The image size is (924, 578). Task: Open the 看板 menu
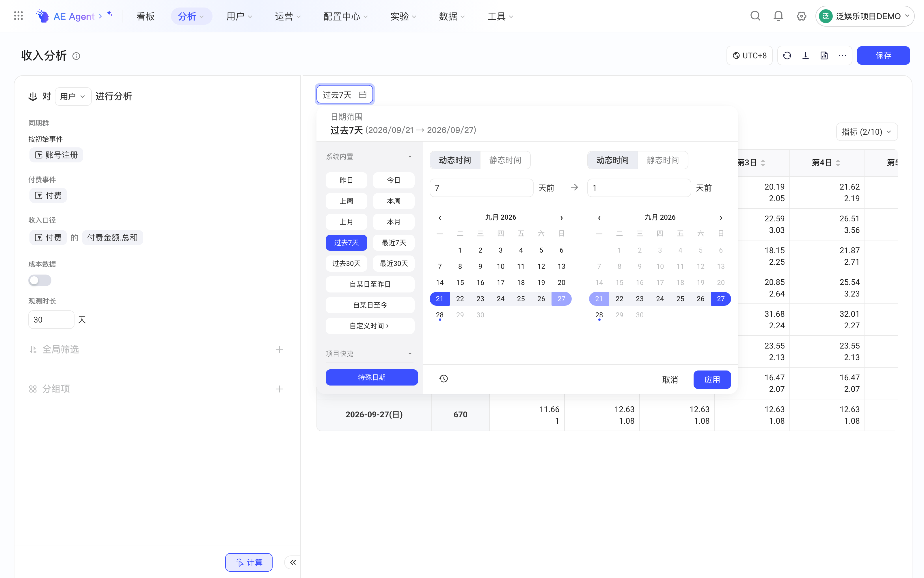point(146,16)
